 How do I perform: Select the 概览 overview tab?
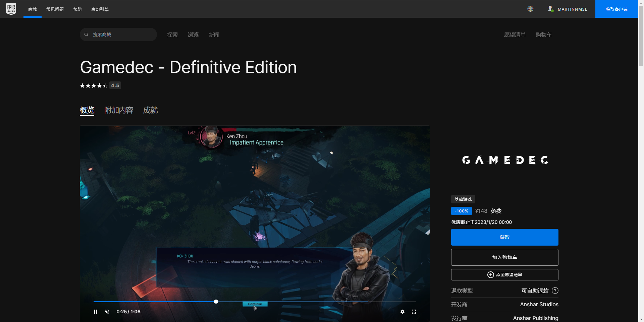87,110
